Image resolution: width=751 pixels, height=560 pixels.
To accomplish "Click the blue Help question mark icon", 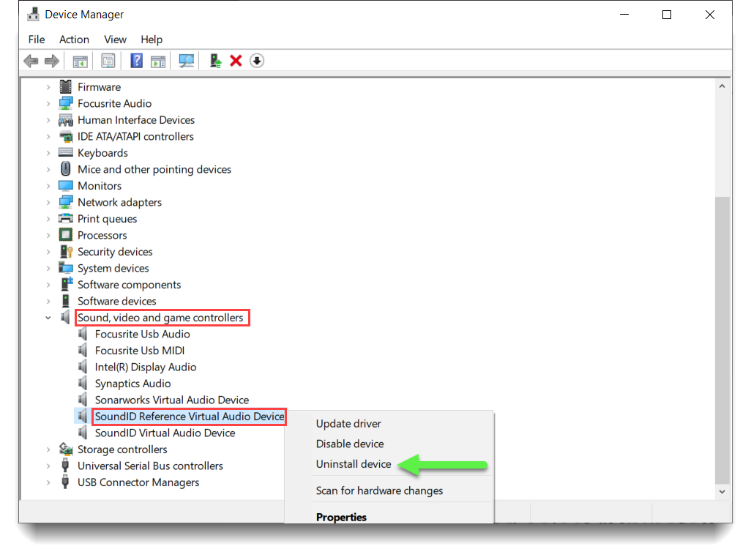I will point(136,61).
